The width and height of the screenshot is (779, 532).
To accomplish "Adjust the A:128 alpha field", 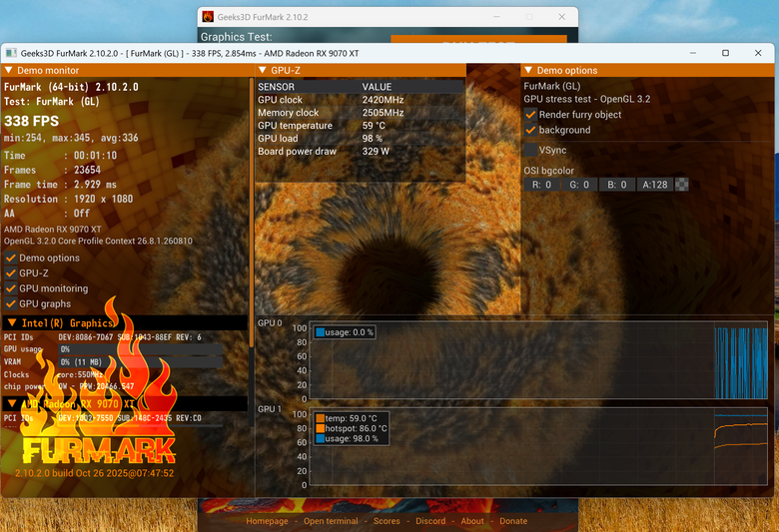I will [x=655, y=185].
